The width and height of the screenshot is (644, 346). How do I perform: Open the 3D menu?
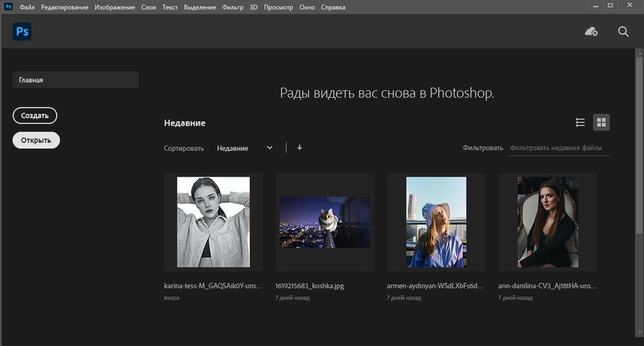tap(253, 7)
